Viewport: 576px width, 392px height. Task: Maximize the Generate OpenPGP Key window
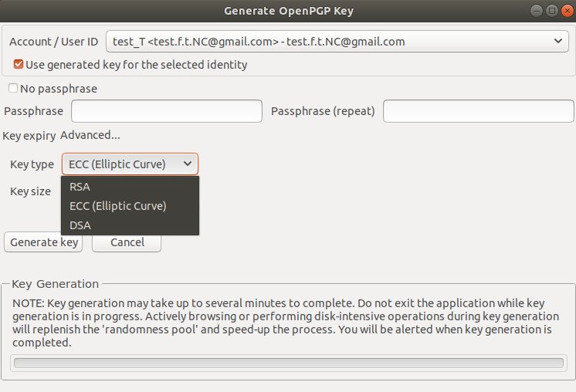(552, 11)
